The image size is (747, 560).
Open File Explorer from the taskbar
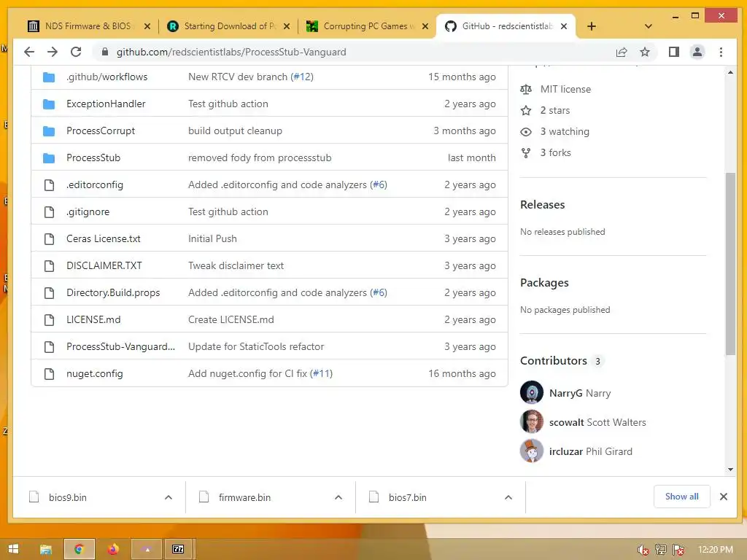46,550
